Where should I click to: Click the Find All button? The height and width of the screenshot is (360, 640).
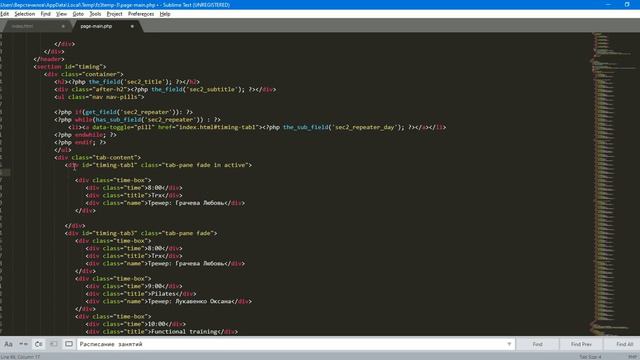pyautogui.click(x=624, y=344)
